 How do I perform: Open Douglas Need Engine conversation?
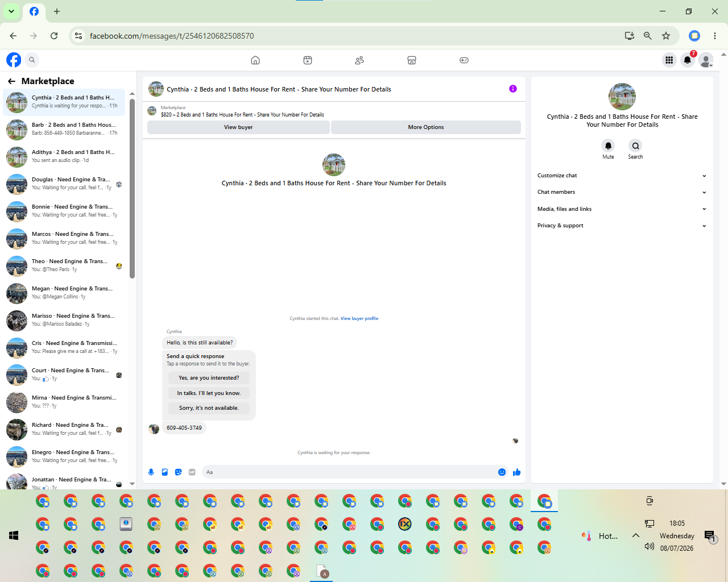pos(64,184)
